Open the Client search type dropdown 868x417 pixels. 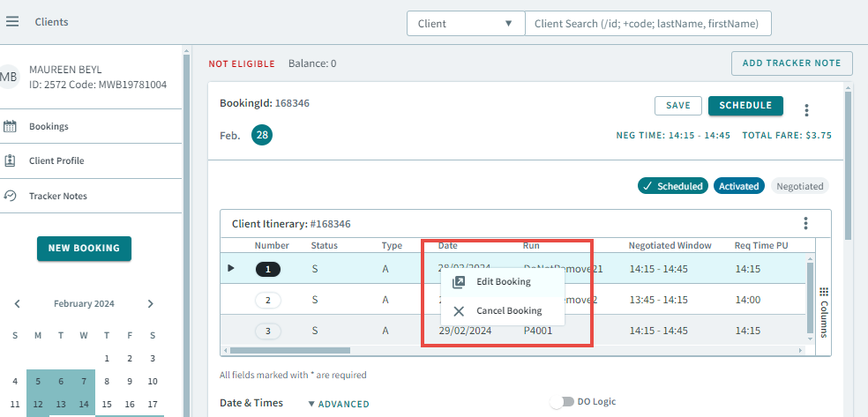(466, 24)
